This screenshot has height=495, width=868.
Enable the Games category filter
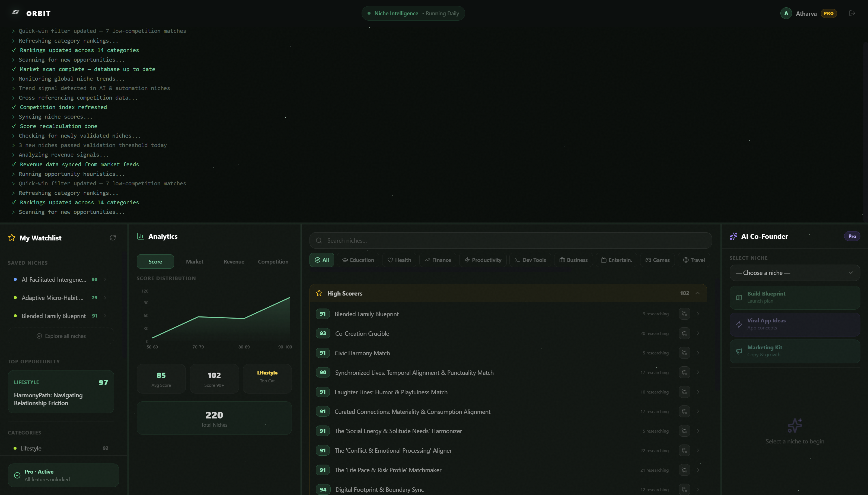[657, 260]
